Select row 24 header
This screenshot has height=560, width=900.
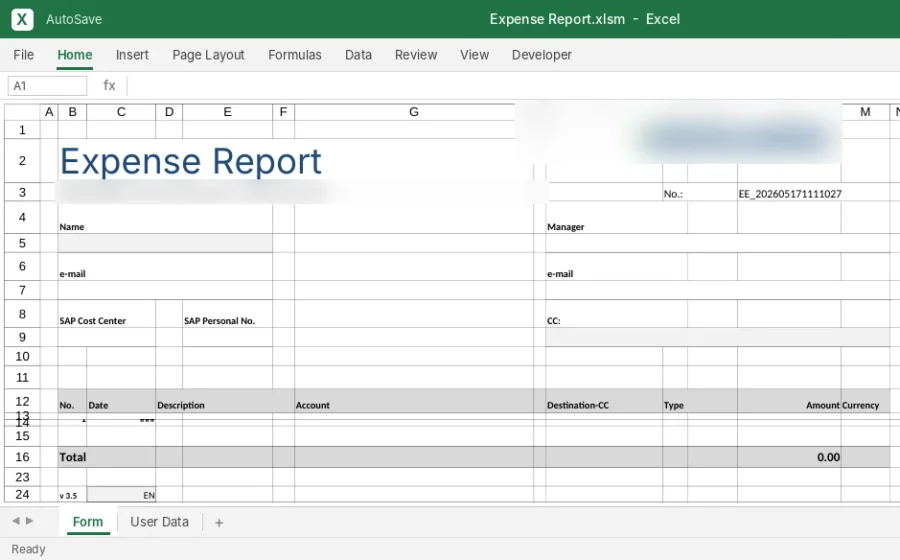22,494
